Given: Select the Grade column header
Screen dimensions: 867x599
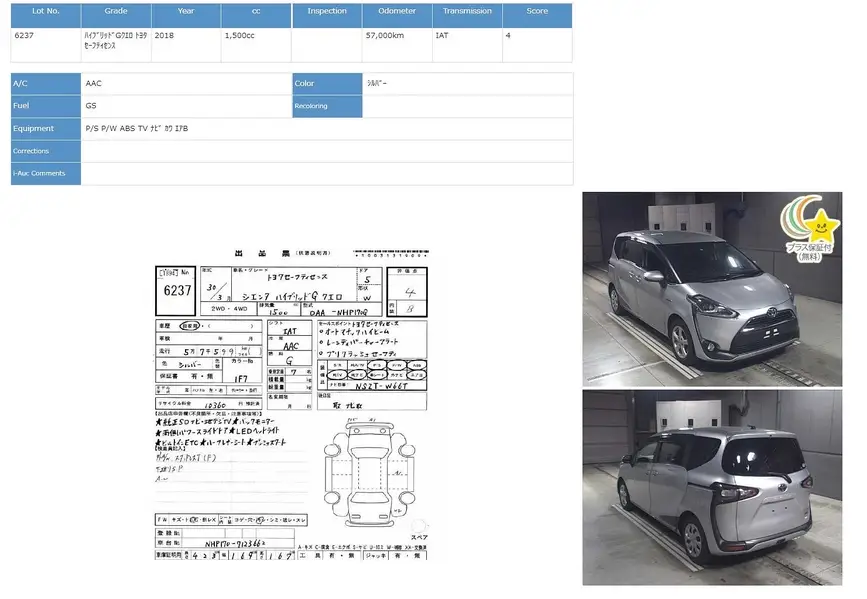Looking at the screenshot, I should 117,13.
